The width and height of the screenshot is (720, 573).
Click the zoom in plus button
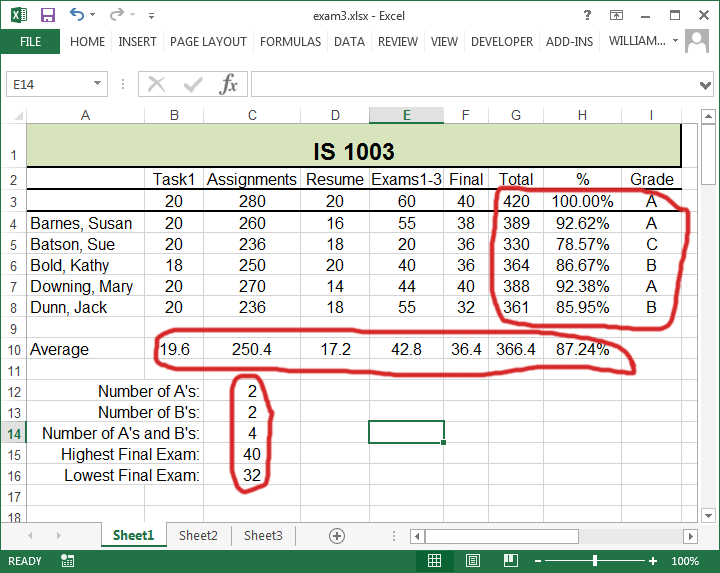point(653,561)
